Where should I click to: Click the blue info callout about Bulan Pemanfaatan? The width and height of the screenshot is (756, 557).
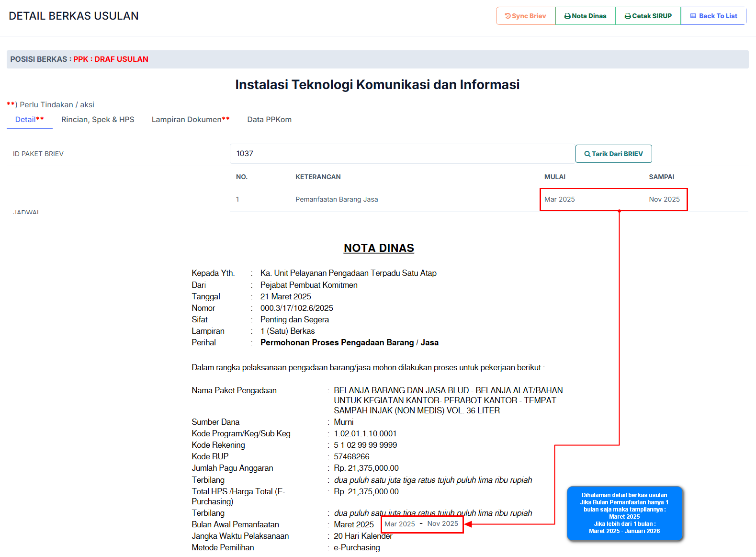point(624,513)
